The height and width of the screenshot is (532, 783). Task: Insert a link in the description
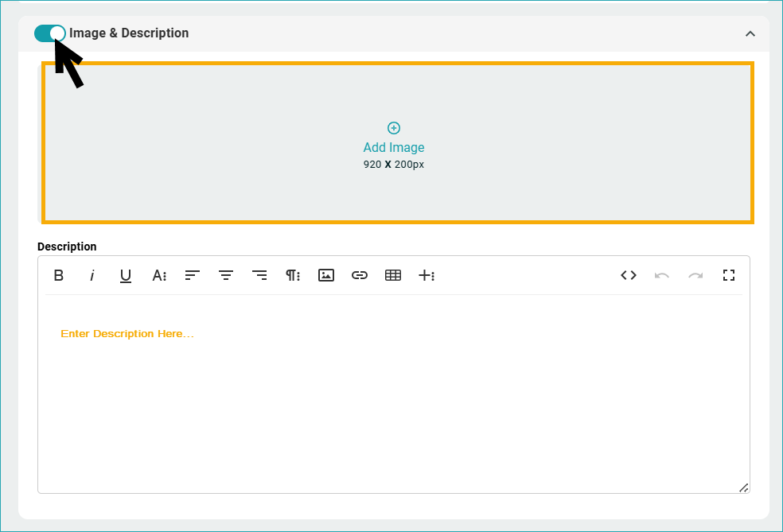pyautogui.click(x=360, y=275)
